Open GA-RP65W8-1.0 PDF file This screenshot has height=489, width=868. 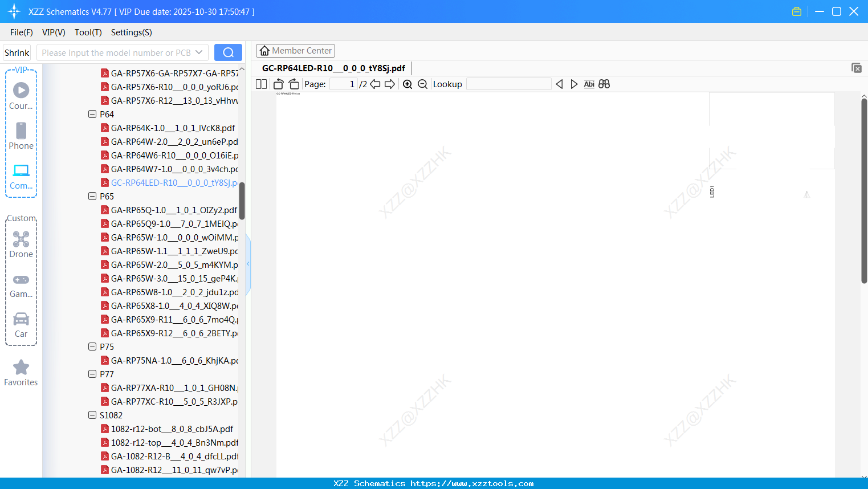click(174, 292)
